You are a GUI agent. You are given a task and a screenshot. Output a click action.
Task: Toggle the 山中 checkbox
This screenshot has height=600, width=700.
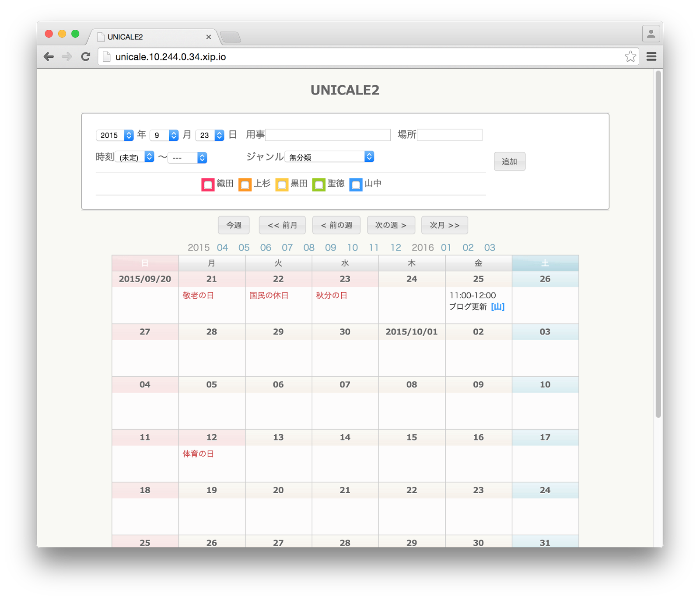(356, 185)
